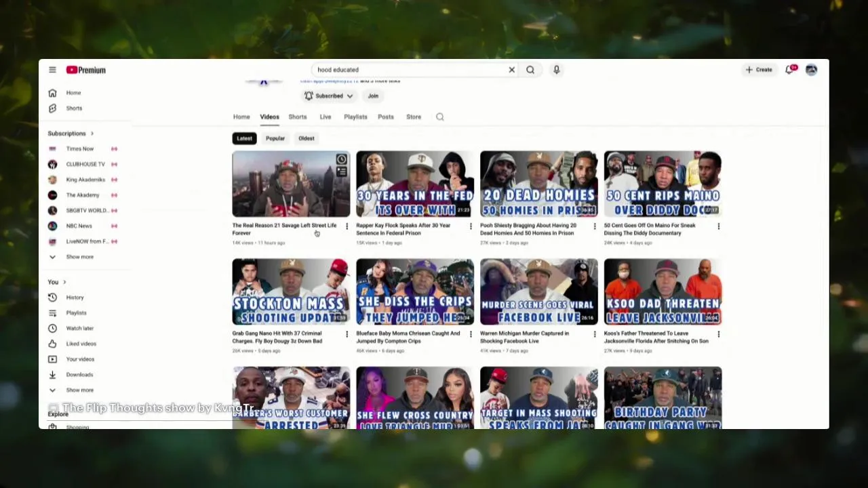
Task: Play Stockton Mass Shooting Update thumbnail
Action: pos(291,291)
